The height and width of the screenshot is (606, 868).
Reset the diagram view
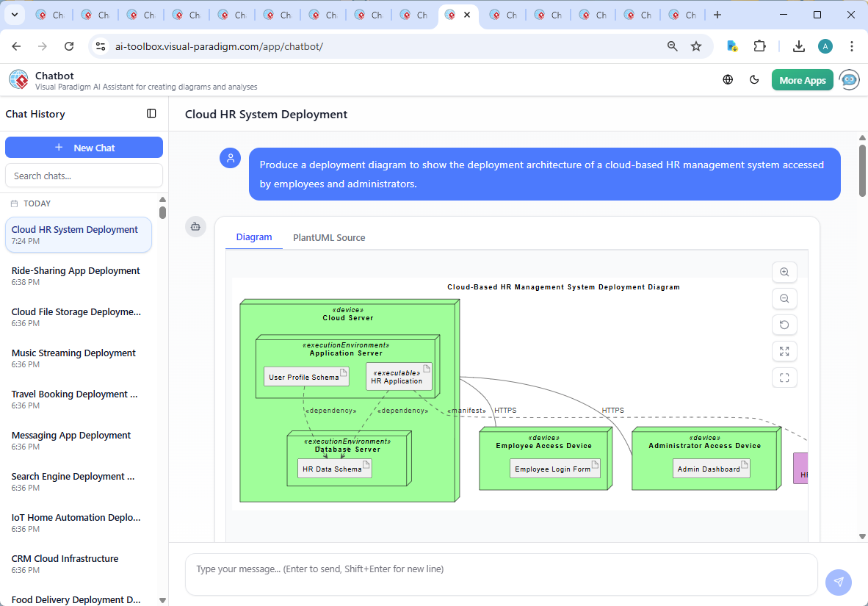click(784, 325)
